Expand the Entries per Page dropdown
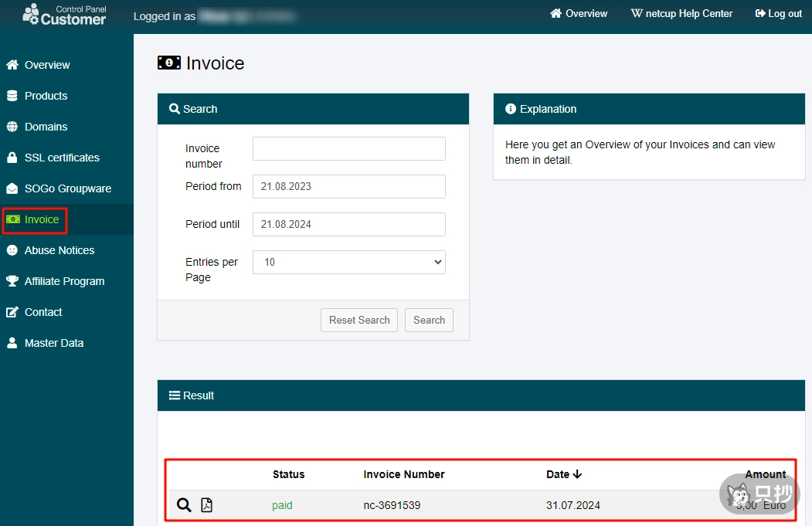The height and width of the screenshot is (526, 812). click(x=348, y=262)
